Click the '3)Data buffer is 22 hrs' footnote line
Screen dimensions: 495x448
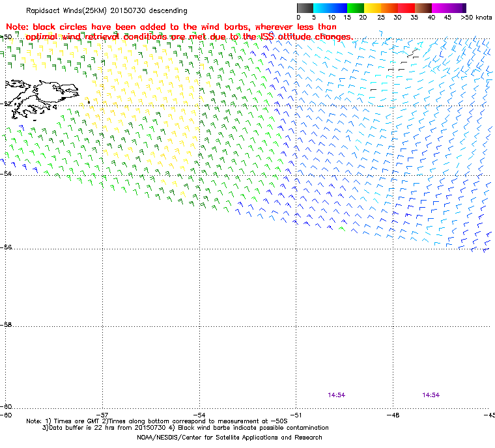click(186, 428)
